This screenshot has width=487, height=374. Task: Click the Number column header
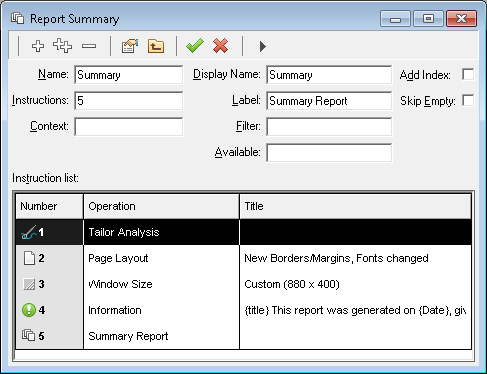49,206
